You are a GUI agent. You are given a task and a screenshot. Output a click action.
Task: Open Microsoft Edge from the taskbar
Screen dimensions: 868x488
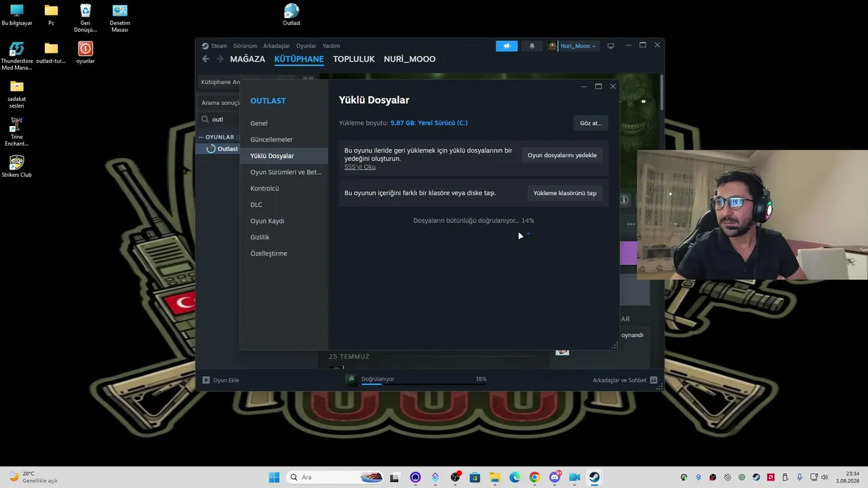[x=515, y=477]
